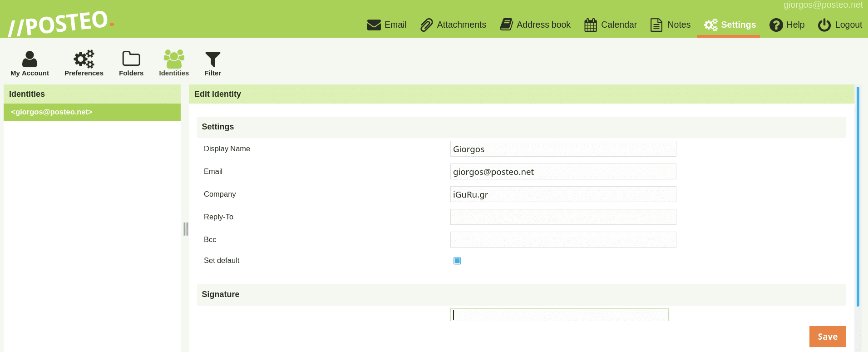Switch to the Settings tab
868x352 pixels.
coord(730,25)
